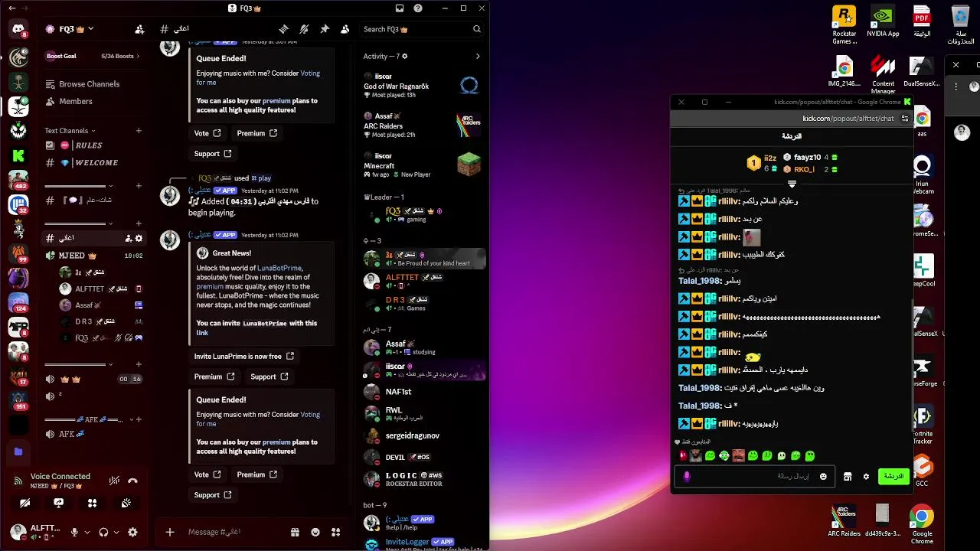Image resolution: width=980 pixels, height=551 pixels.
Task: Start an activity from voice panel
Action: 93,503
